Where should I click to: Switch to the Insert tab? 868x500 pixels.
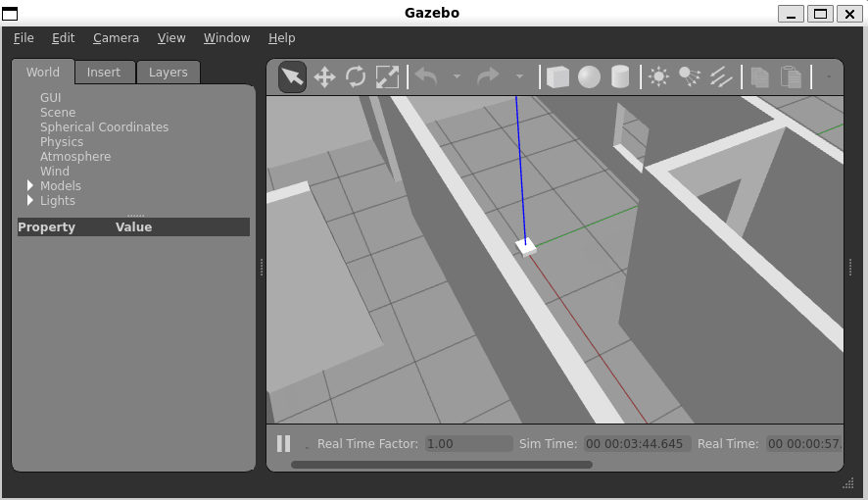point(104,73)
